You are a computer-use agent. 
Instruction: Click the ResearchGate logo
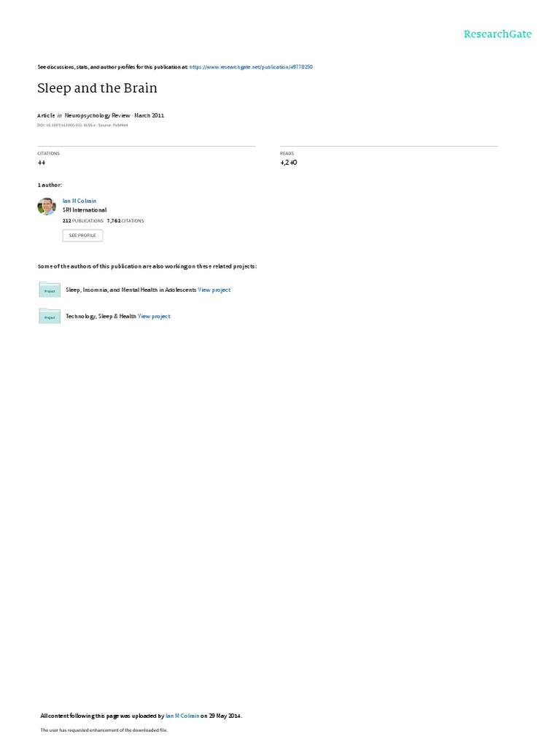click(497, 34)
